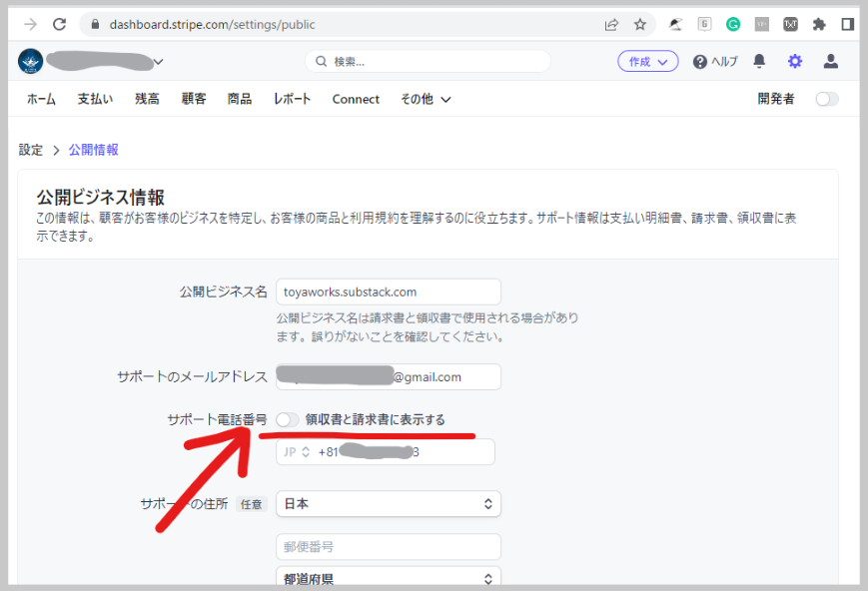Click the browser address bar URL
This screenshot has width=868, height=591.
(212, 24)
